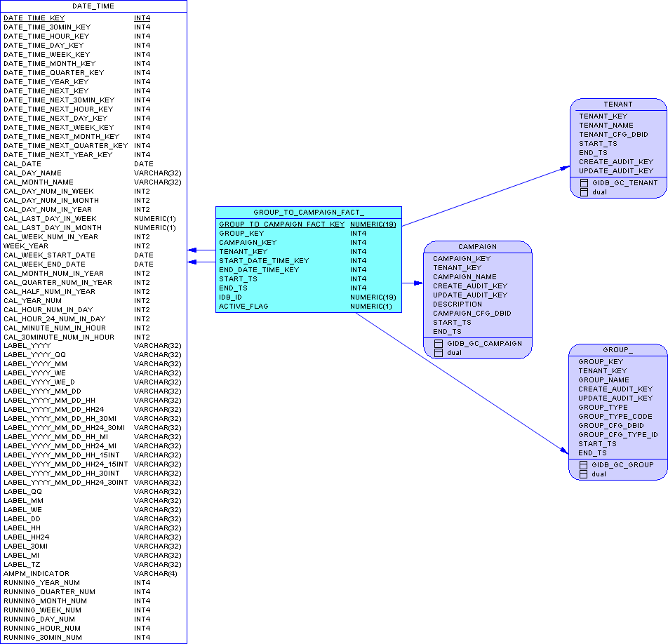Click the arrowhead pointing into the GROUP_ table
Screen dimensions: 668x644
coord(564,450)
